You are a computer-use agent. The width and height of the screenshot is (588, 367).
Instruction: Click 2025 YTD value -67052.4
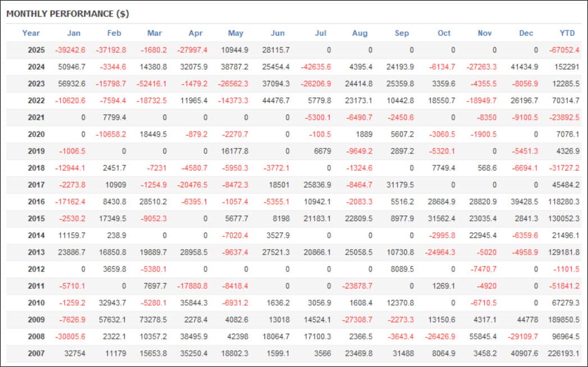564,50
